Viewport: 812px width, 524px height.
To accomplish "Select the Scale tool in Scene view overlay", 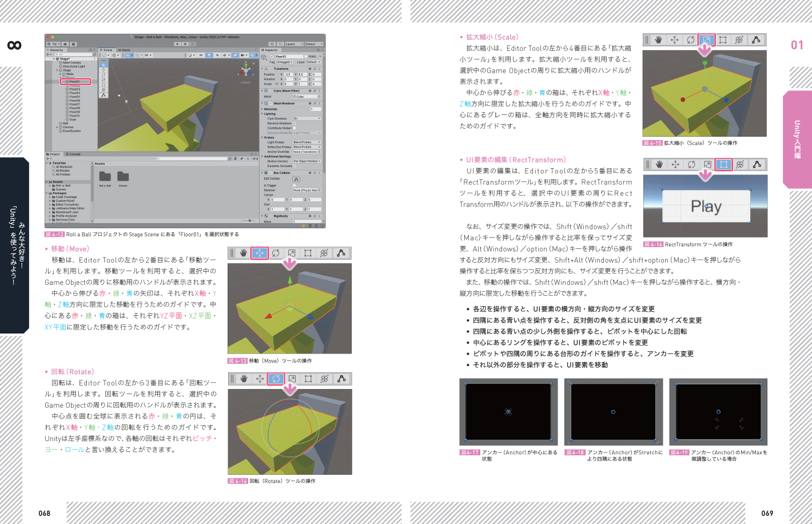I will [x=104, y=80].
